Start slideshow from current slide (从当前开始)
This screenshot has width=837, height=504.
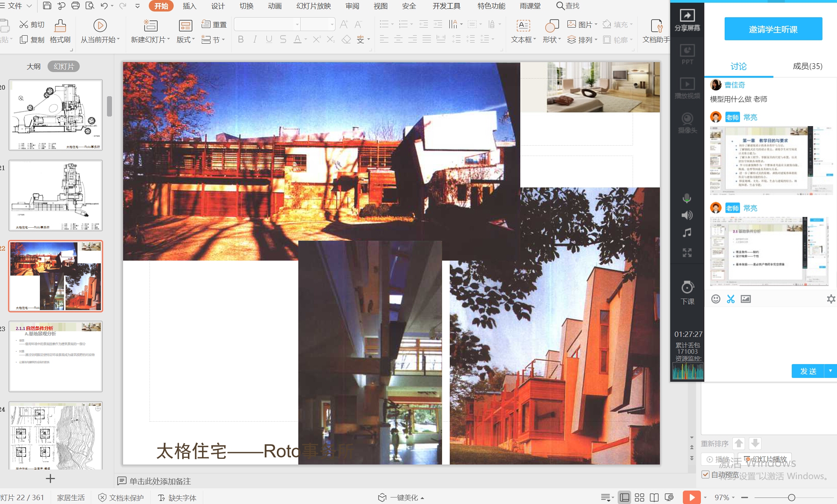point(100,31)
